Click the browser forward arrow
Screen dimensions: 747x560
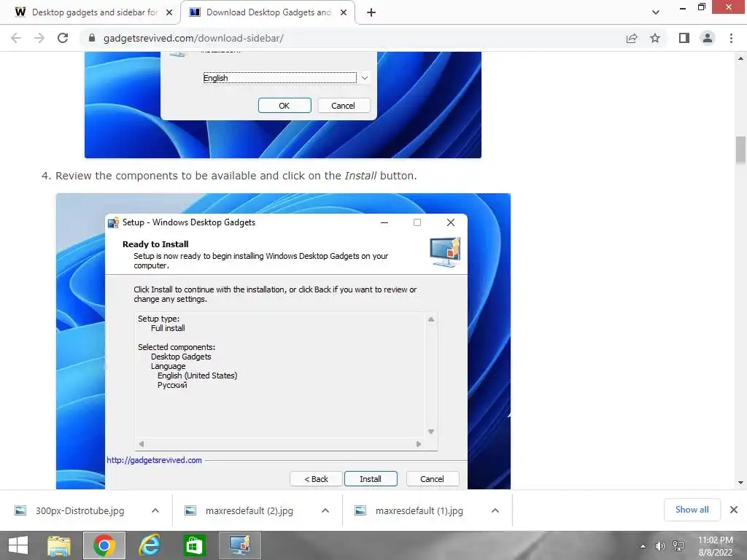[39, 38]
